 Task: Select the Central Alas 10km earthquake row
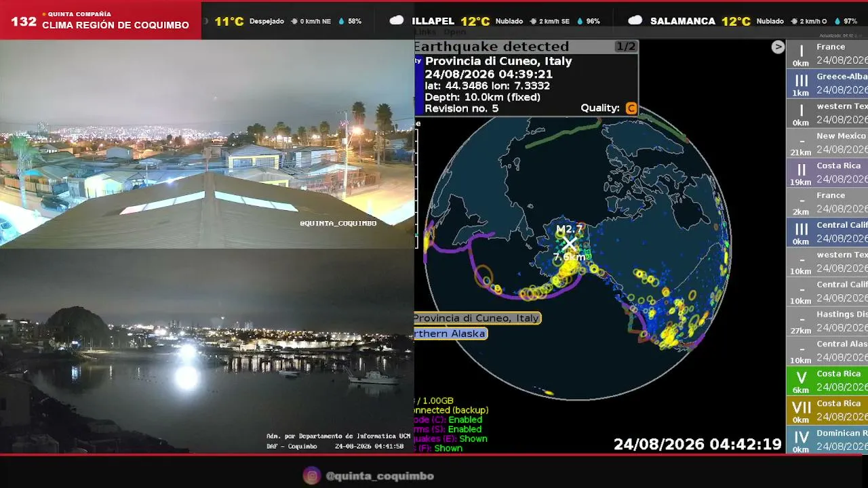pyautogui.click(x=827, y=352)
